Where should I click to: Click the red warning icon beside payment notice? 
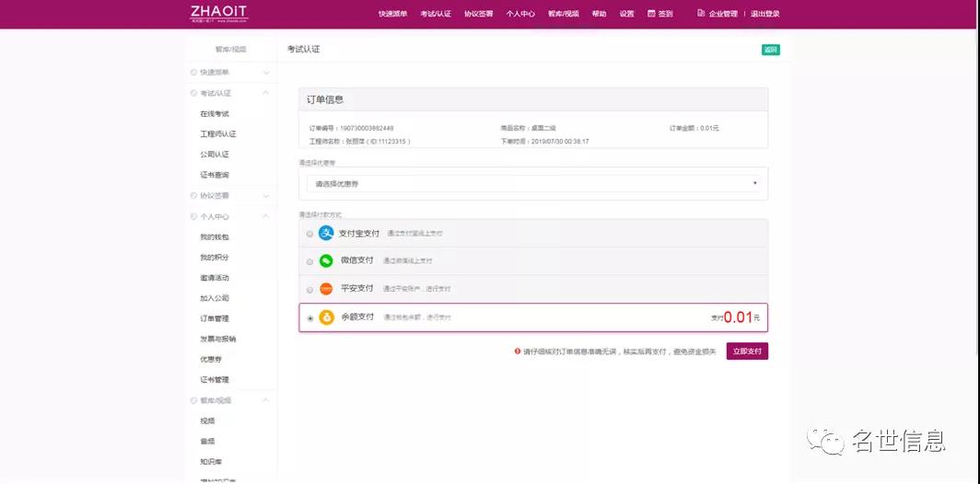[518, 351]
